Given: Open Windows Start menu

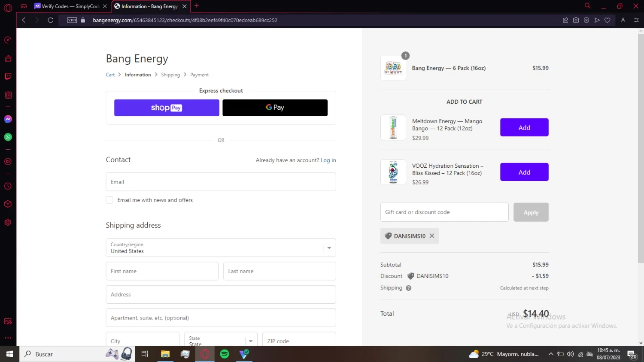Looking at the screenshot, I should point(9,354).
